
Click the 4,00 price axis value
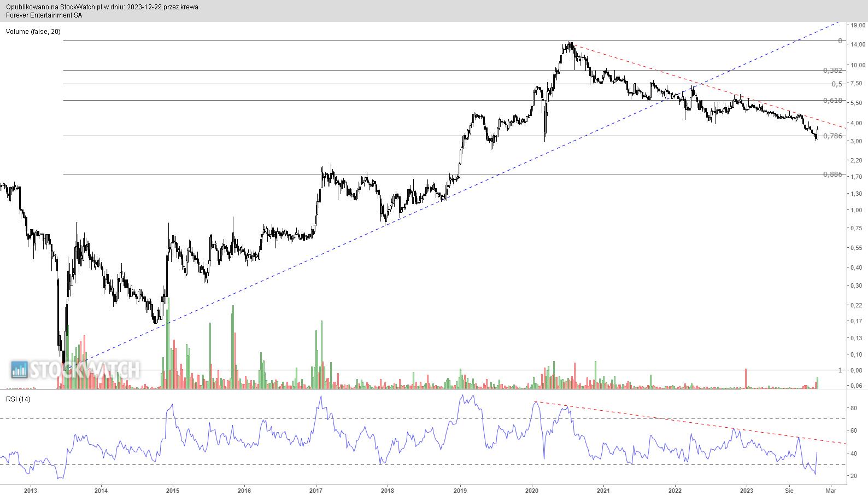(x=856, y=123)
